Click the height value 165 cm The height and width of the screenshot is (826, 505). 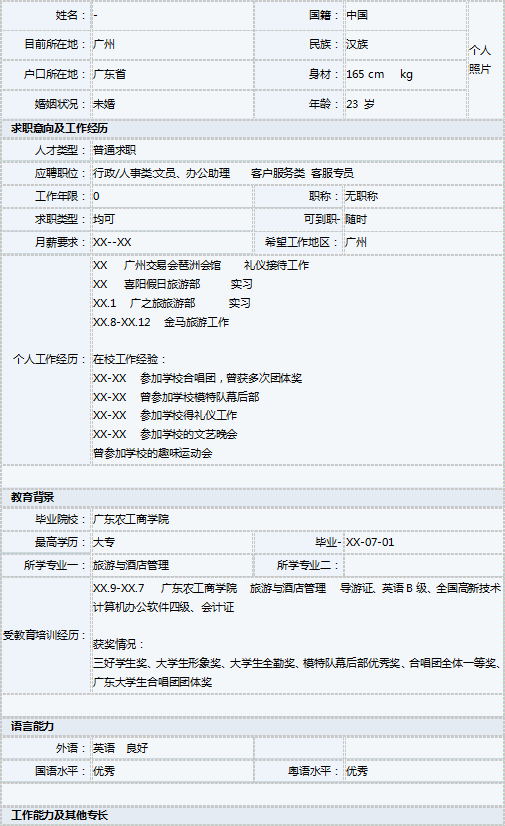(x=365, y=74)
